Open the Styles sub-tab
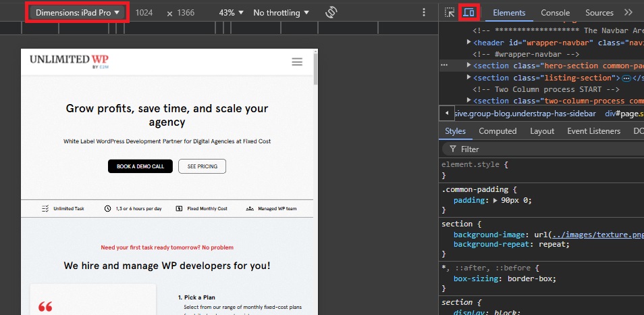 tap(455, 131)
